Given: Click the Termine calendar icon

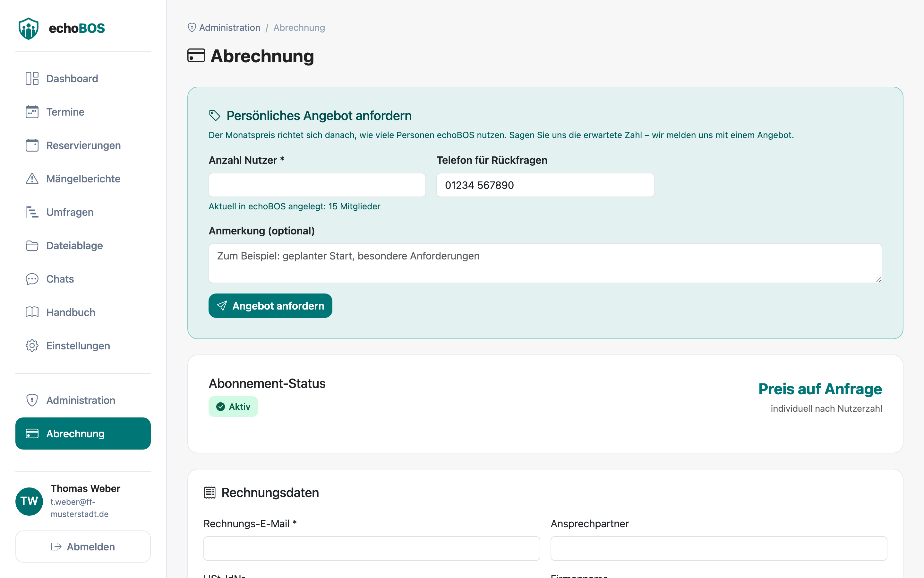Looking at the screenshot, I should pos(32,112).
